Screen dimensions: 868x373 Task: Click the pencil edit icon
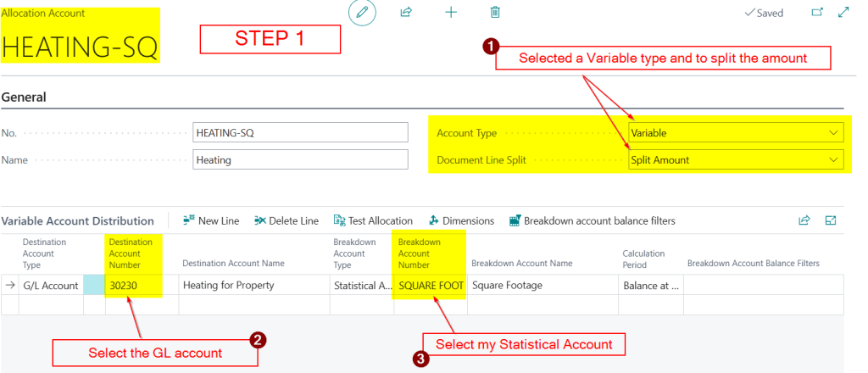tap(362, 13)
